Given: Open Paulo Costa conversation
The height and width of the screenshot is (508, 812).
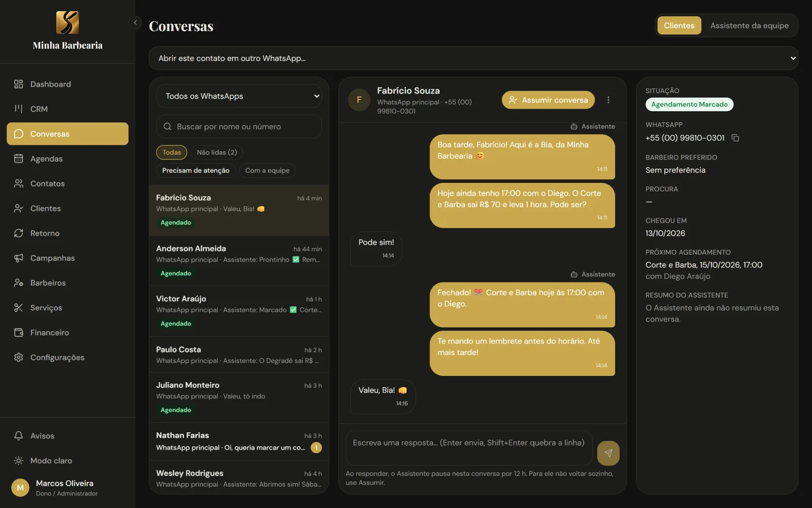Looking at the screenshot, I should 239,355.
